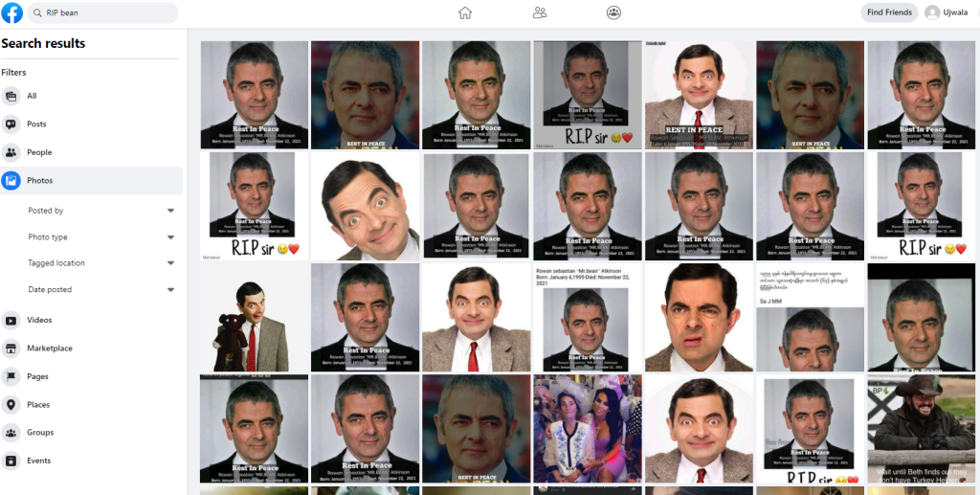Click the search field containing RIP bean

pyautogui.click(x=103, y=12)
